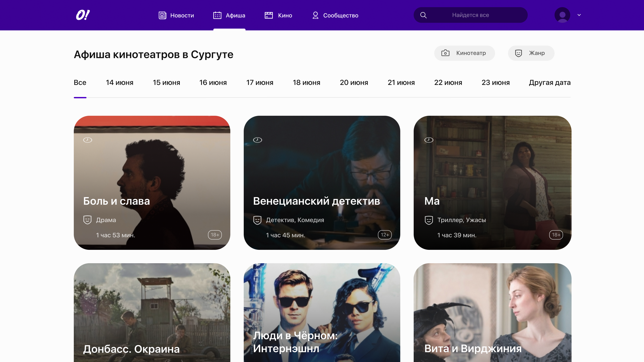
Task: Open the Кинотеатр filter dropdown
Action: [x=464, y=53]
